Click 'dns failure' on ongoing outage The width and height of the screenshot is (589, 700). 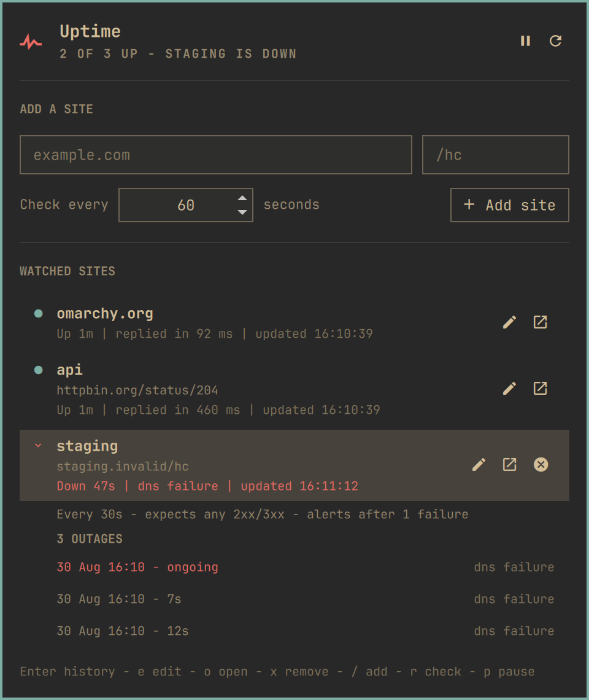(x=514, y=567)
